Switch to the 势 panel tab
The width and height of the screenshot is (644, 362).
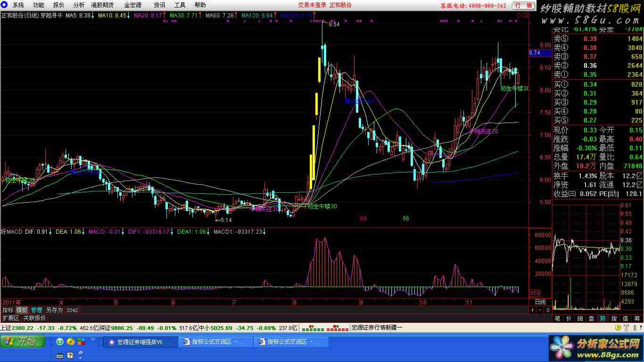(x=603, y=319)
